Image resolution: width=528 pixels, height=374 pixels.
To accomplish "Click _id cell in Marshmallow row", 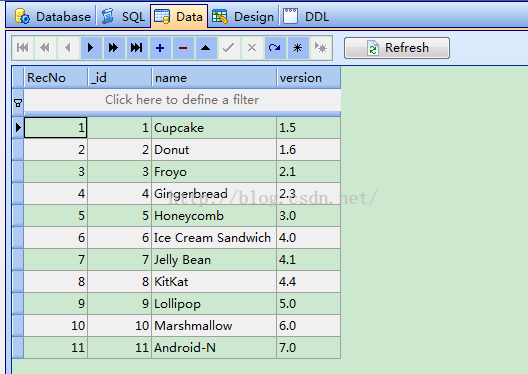I will coord(120,326).
